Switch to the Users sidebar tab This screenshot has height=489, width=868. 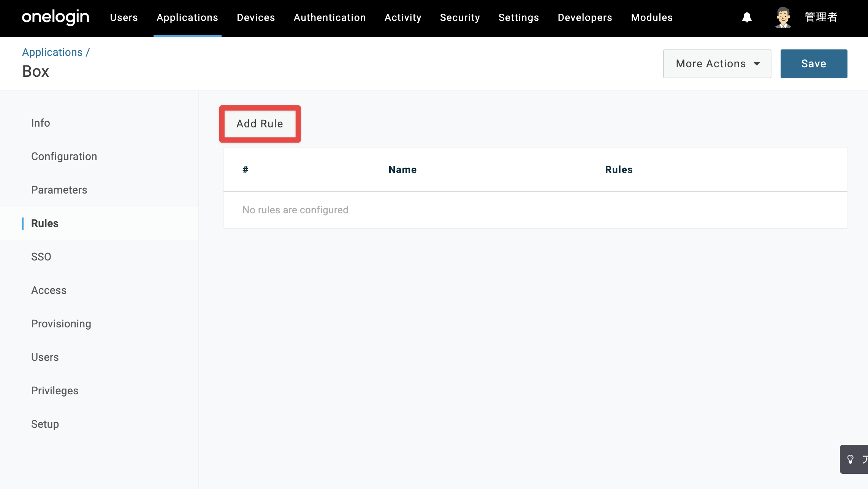45,357
